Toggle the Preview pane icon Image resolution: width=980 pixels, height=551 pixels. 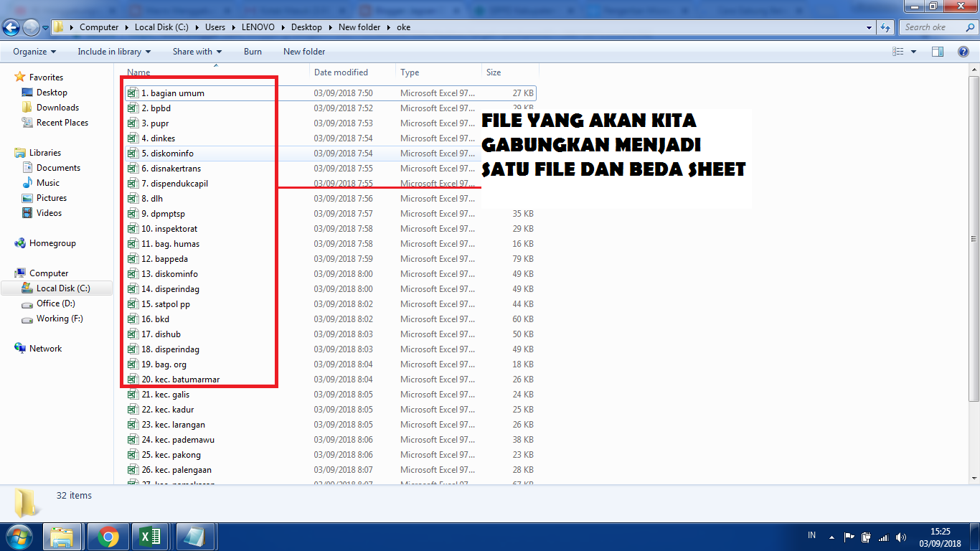[x=938, y=51]
